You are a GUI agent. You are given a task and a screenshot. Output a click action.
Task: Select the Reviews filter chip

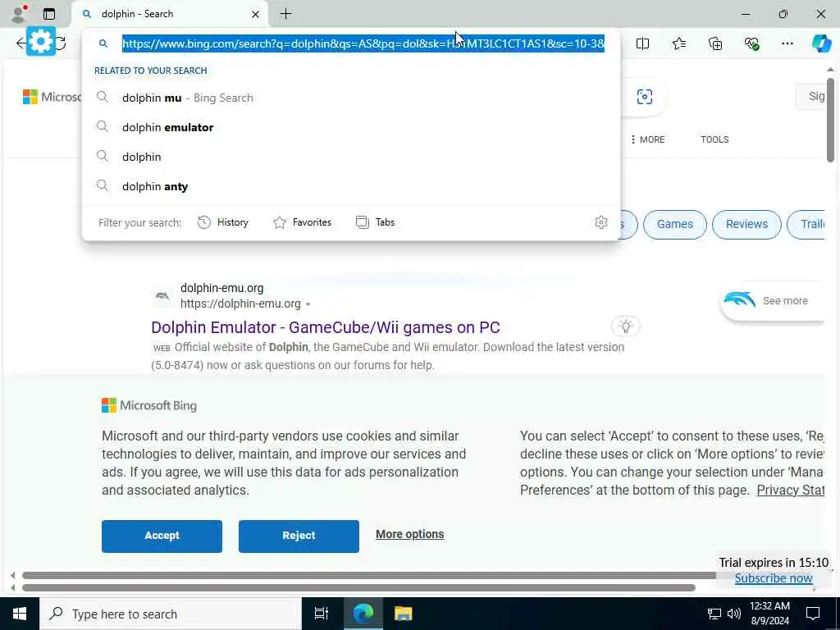click(746, 224)
